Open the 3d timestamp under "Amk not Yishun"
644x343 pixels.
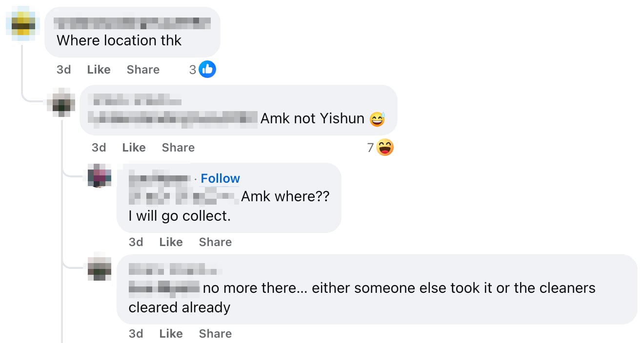point(99,148)
